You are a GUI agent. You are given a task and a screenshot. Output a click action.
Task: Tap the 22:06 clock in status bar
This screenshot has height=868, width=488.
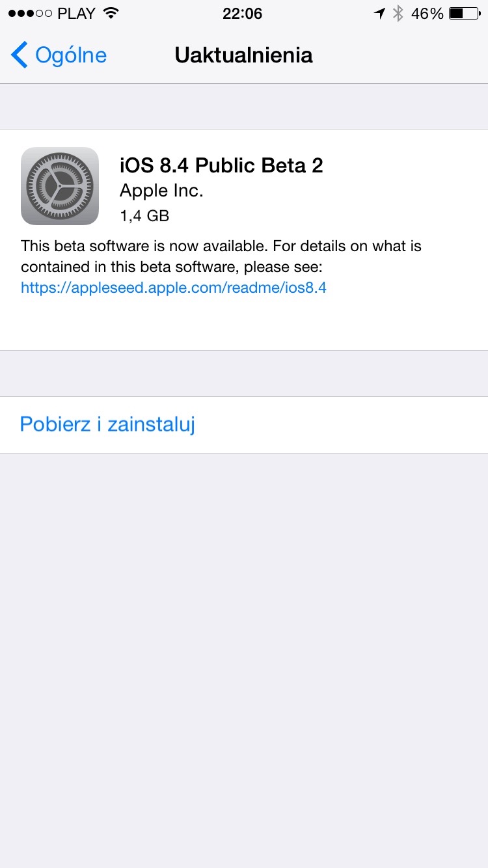click(243, 13)
